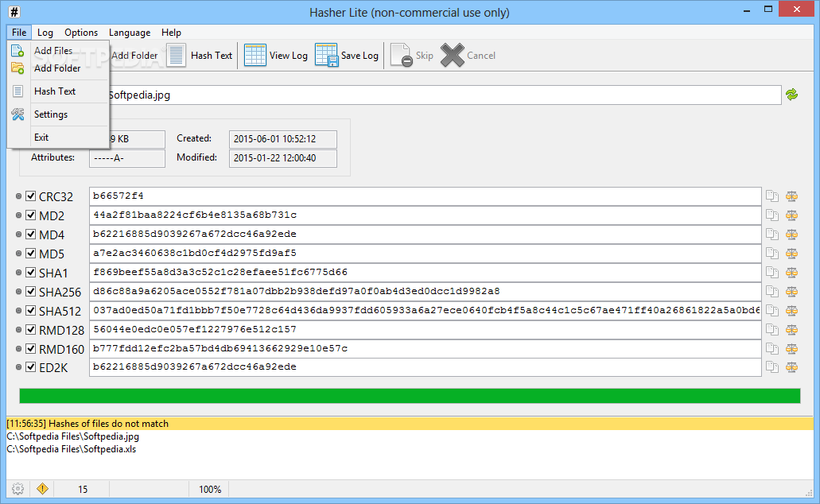Click the compare scales icon for SHA1

[791, 273]
